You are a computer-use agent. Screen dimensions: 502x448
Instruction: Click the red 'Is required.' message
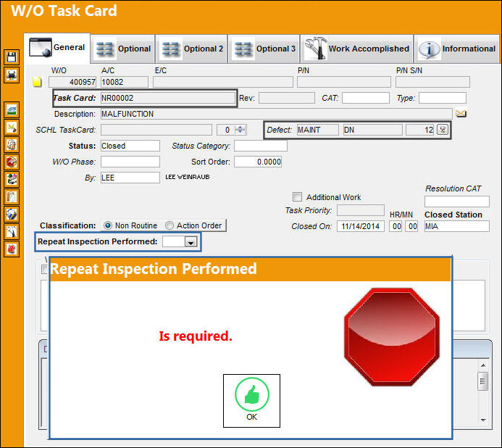click(x=196, y=336)
